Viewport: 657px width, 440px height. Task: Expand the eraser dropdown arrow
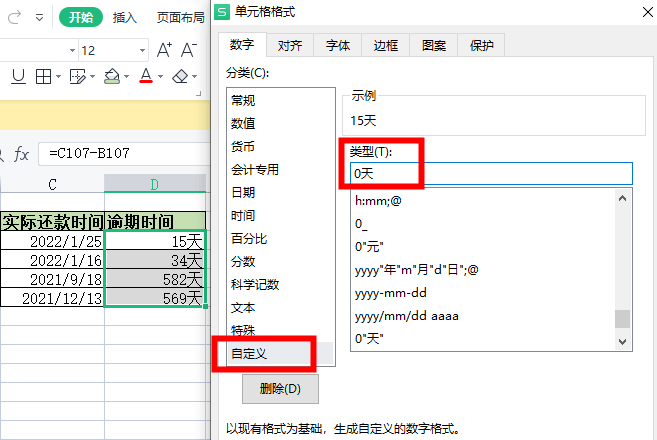[x=195, y=76]
